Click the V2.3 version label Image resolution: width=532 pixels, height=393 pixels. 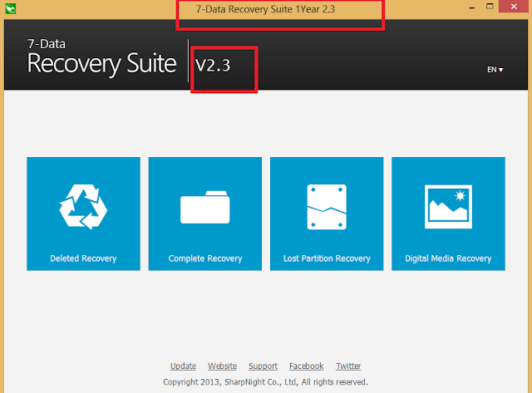(x=213, y=65)
